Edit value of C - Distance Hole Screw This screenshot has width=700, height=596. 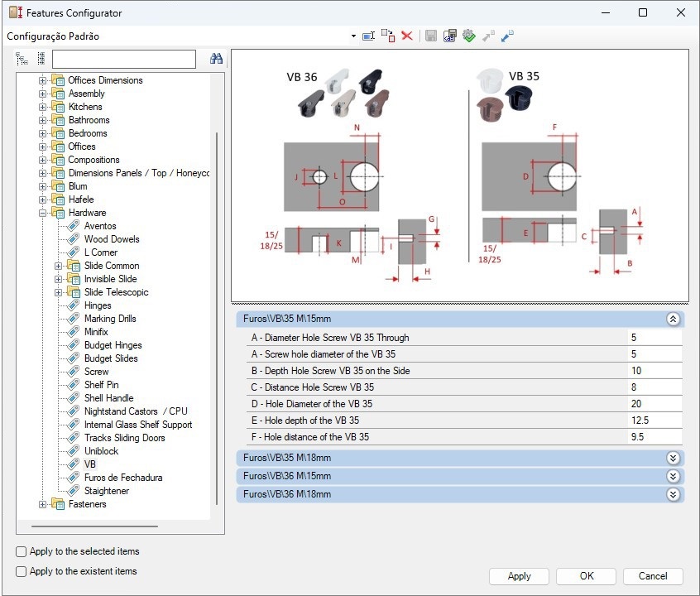coord(654,387)
